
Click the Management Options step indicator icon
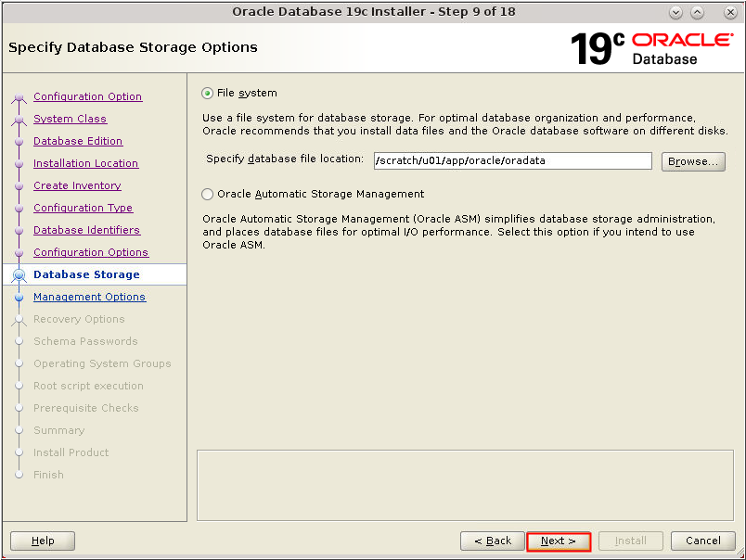coord(20,297)
